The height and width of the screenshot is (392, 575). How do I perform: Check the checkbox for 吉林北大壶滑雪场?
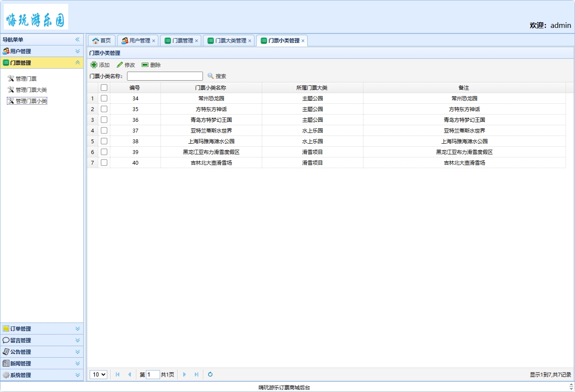pos(104,163)
